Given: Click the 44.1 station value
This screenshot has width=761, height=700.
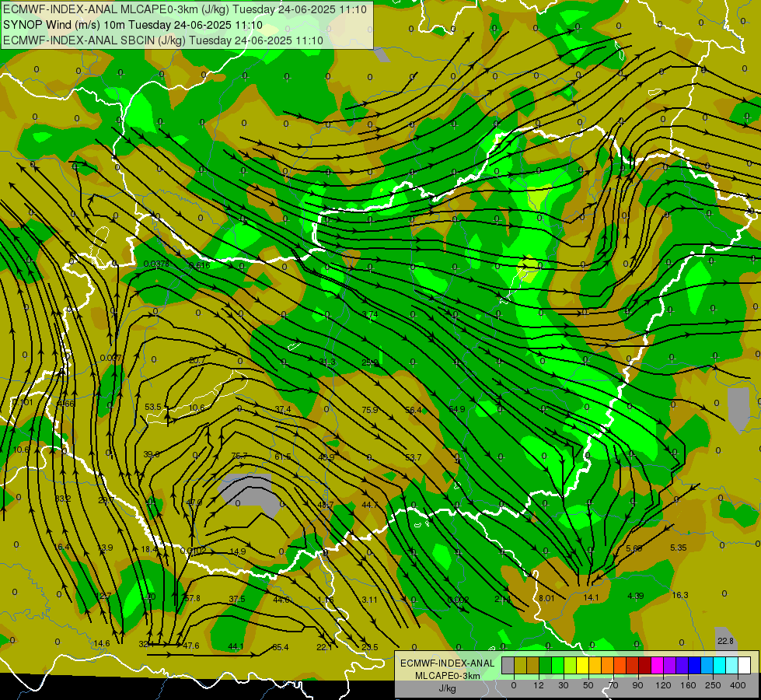Looking at the screenshot, I should pos(236,646).
